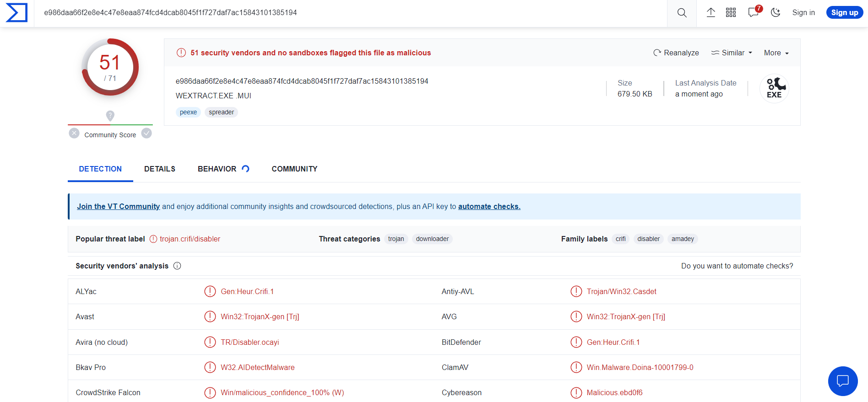Click the search magnifier icon
This screenshot has width=868, height=402.
pyautogui.click(x=682, y=13)
